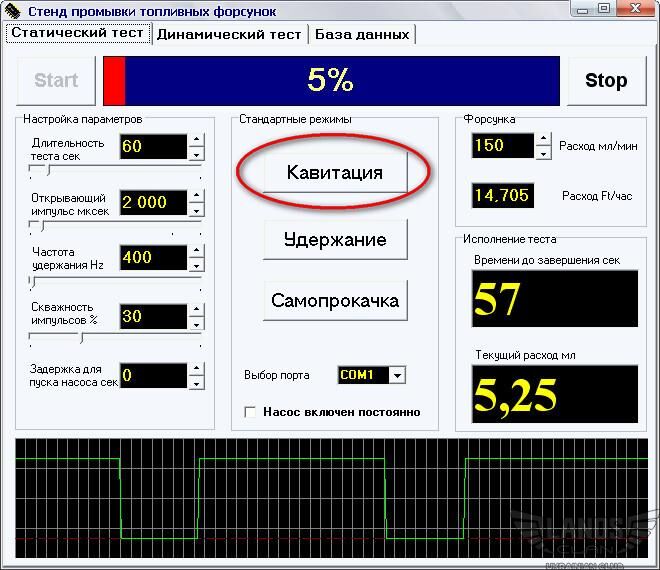The width and height of the screenshot is (660, 570).
Task: Decrease opening impulse with the down arrow
Action: pos(196,209)
